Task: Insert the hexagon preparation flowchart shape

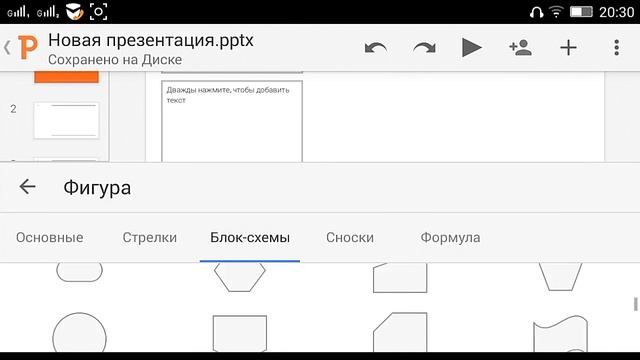Action: point(240,277)
